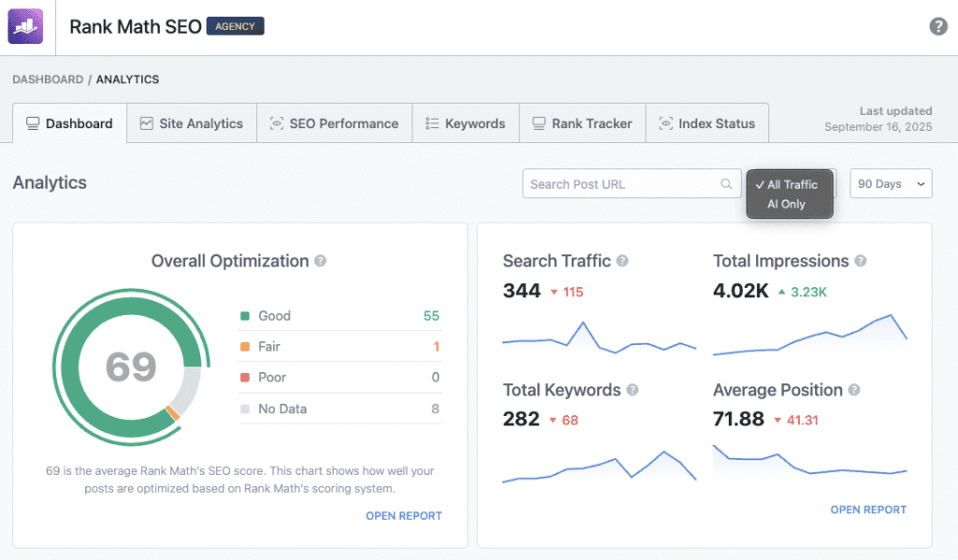The height and width of the screenshot is (560, 958).
Task: Choose AI Only traffic filter
Action: pos(786,204)
